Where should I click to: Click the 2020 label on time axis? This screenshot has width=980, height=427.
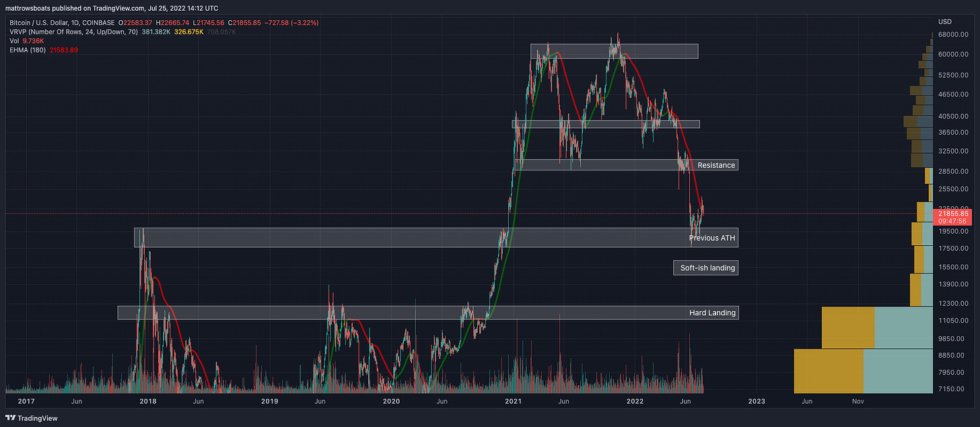pos(391,401)
